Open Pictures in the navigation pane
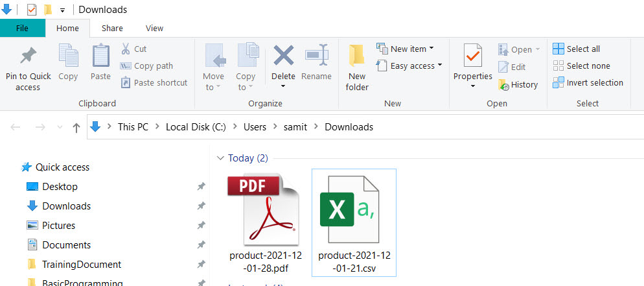This screenshot has width=644, height=286. [51, 226]
